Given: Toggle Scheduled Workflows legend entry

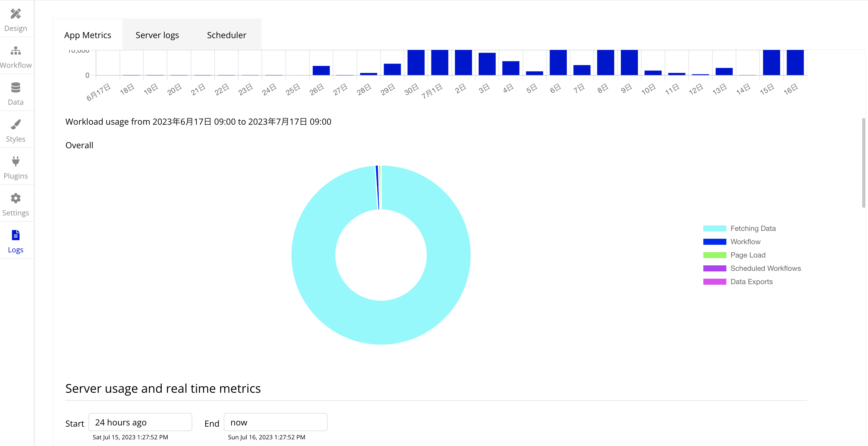Looking at the screenshot, I should click(x=714, y=268).
